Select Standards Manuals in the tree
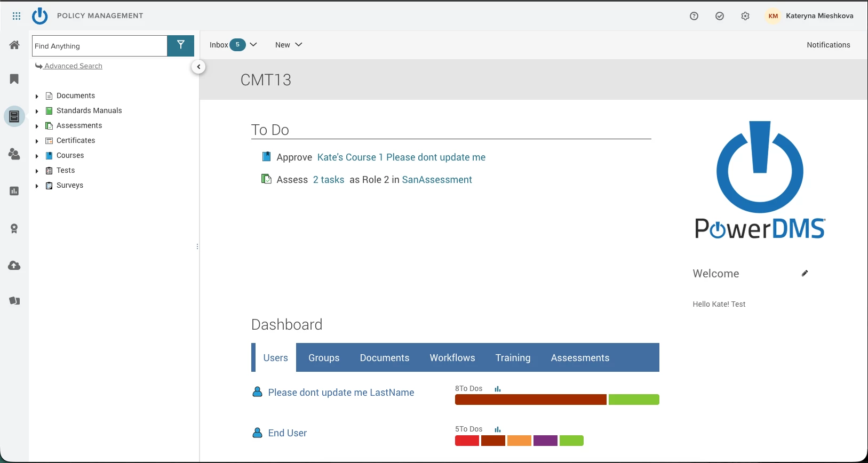Screen dimensions: 868x463 point(89,110)
